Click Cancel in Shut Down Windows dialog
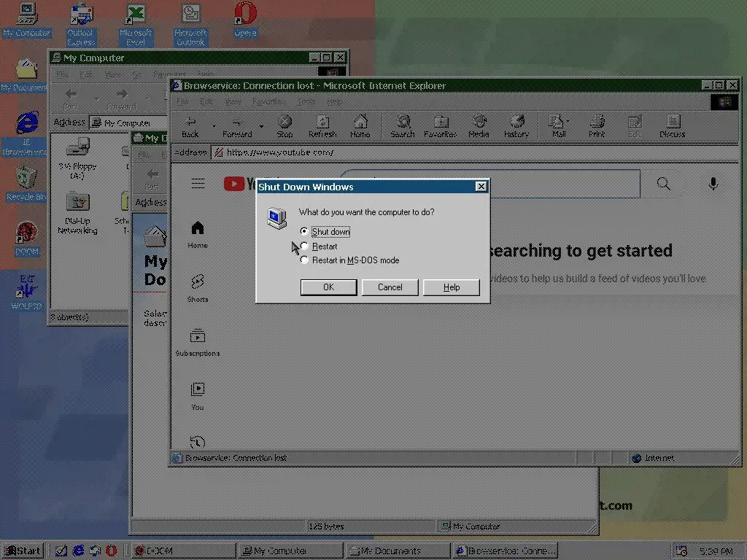The width and height of the screenshot is (747, 560). (390, 287)
